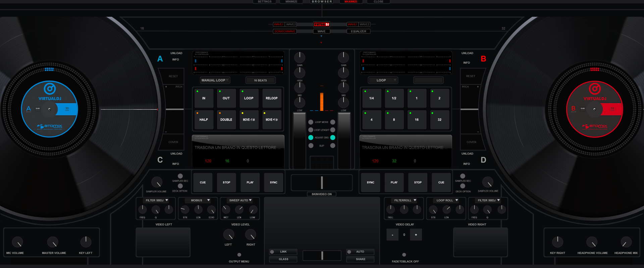The width and height of the screenshot is (644, 268).
Task: Click the left channel GAIN knob
Action: click(300, 57)
